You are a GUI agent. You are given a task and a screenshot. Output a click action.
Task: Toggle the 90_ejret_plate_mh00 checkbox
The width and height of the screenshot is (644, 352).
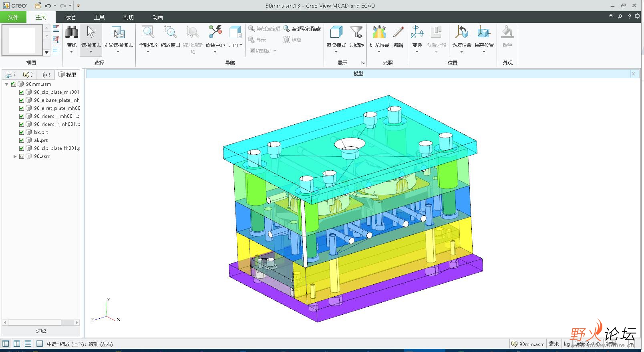22,108
